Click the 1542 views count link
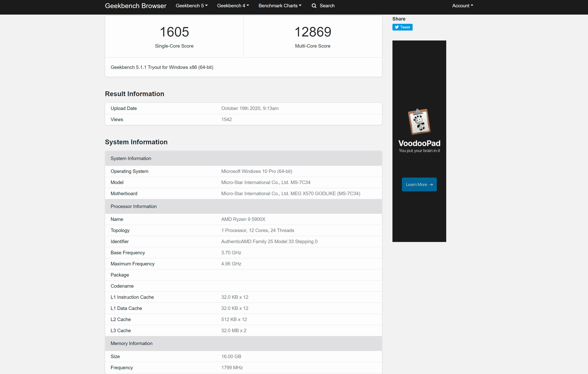The width and height of the screenshot is (588, 374). point(226,119)
